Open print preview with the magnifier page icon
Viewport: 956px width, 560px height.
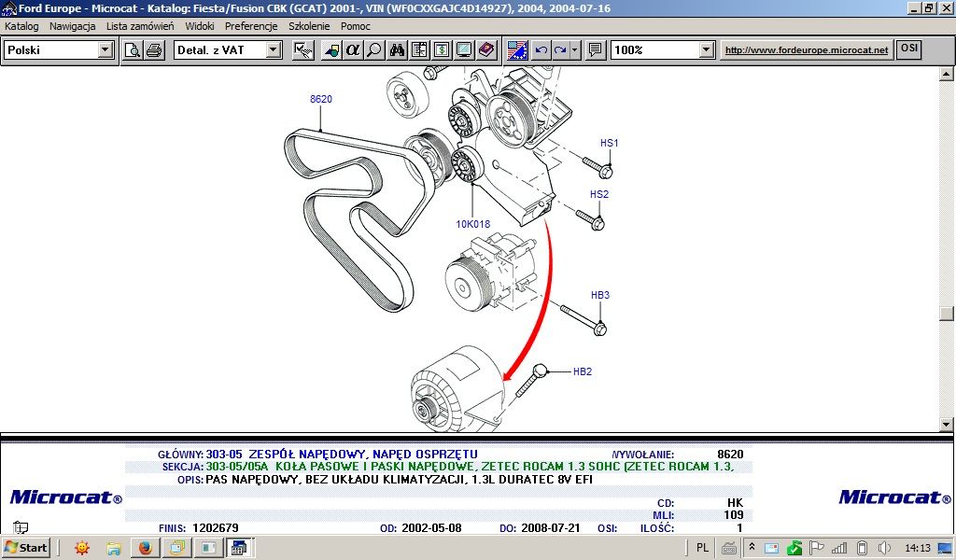(133, 50)
